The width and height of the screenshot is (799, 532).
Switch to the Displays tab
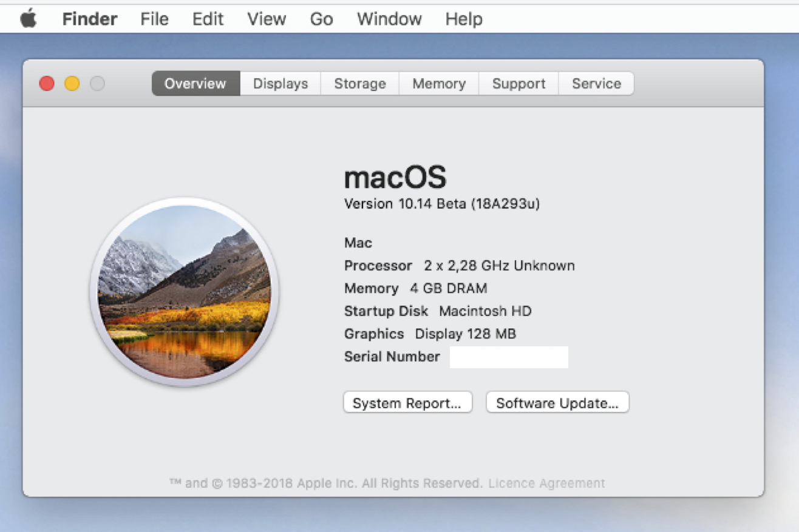[x=280, y=84]
